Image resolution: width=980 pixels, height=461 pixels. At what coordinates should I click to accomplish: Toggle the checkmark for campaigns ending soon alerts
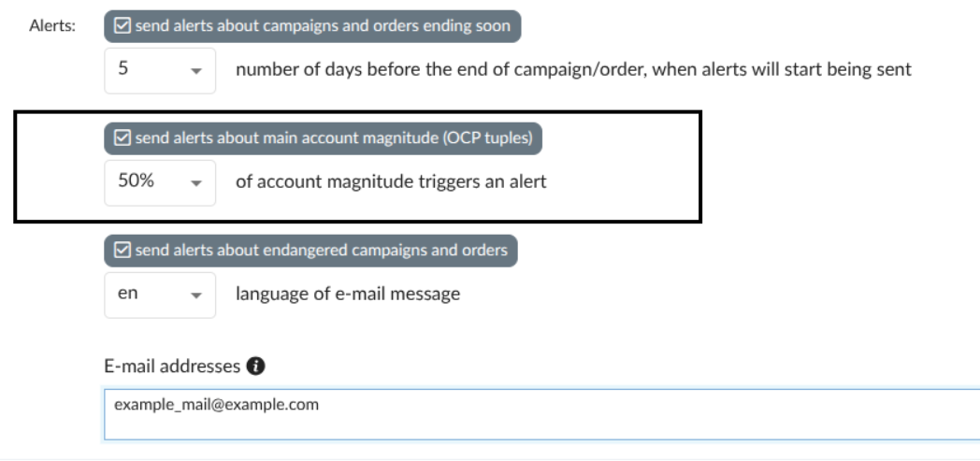(120, 26)
